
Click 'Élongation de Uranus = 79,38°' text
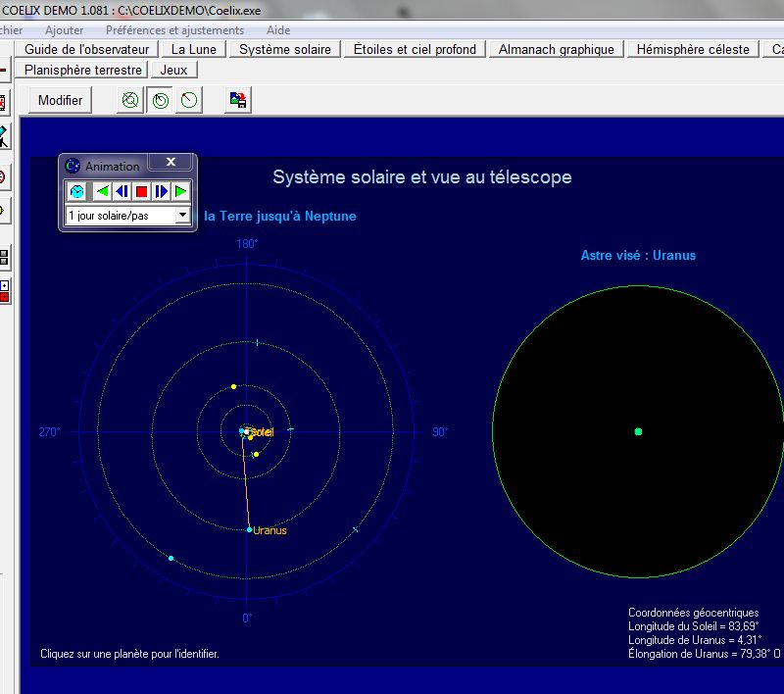(704, 654)
